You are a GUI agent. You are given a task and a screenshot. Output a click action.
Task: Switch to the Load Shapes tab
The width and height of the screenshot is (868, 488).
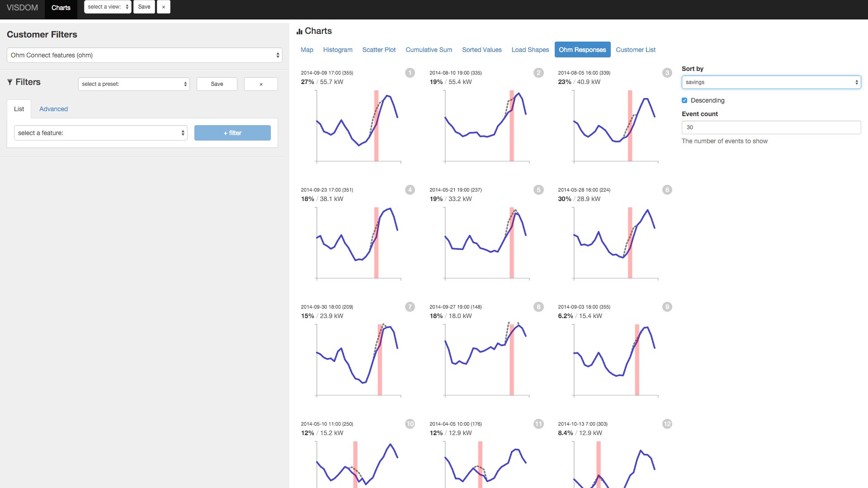point(530,50)
